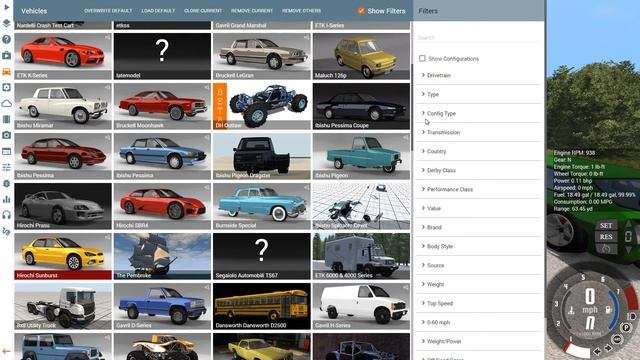Open the layers icon in the sidebar
This screenshot has width=640, height=360.
pyautogui.click(x=7, y=23)
